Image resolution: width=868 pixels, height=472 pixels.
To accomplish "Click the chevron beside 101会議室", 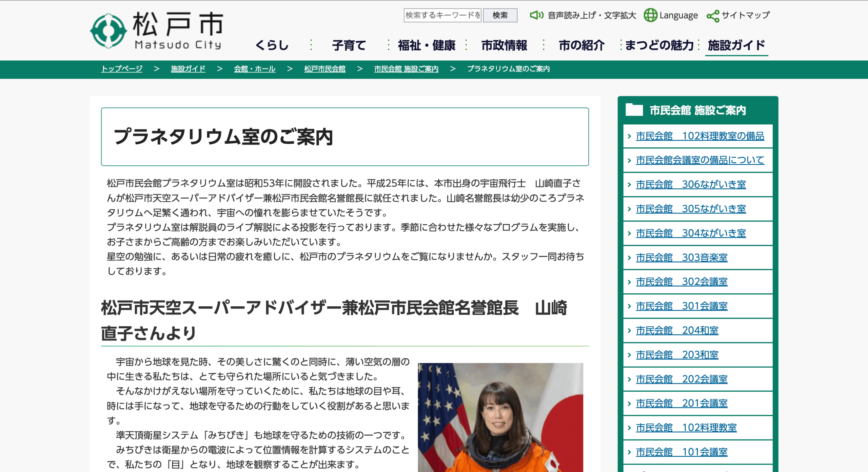I will click(629, 452).
